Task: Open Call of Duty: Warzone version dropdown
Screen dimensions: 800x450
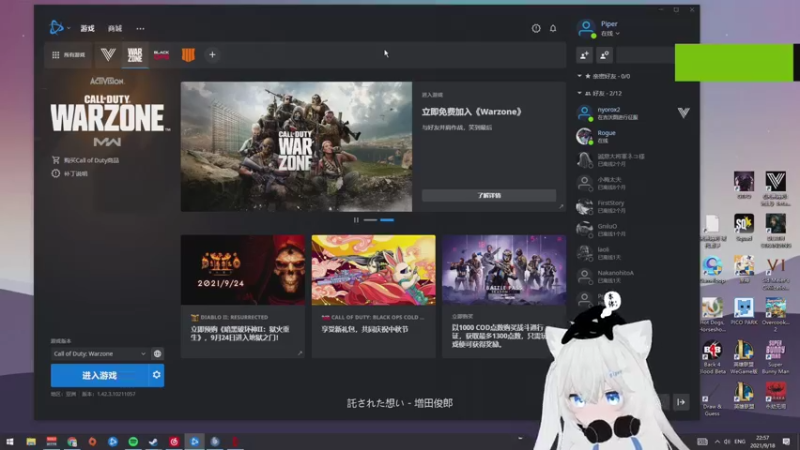Action: point(99,354)
